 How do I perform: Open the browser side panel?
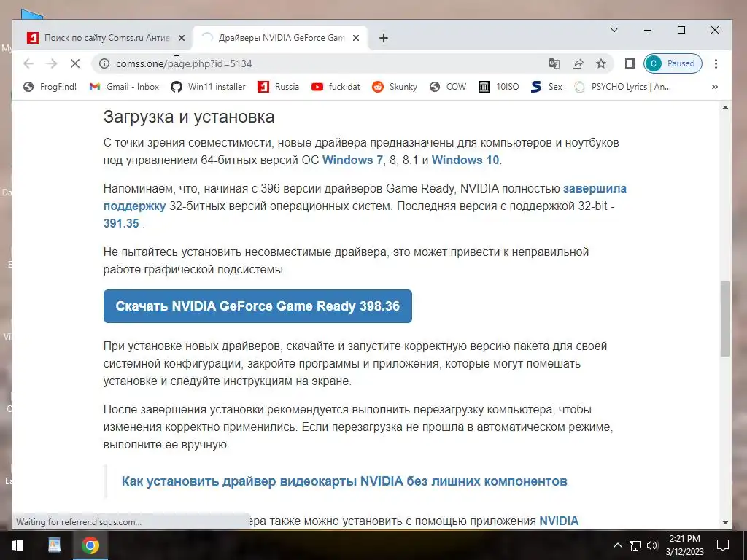tap(630, 63)
